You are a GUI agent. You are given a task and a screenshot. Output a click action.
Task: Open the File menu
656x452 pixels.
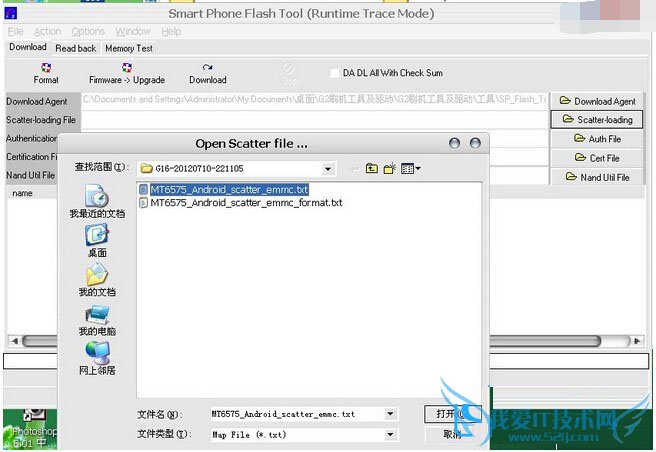pos(15,31)
